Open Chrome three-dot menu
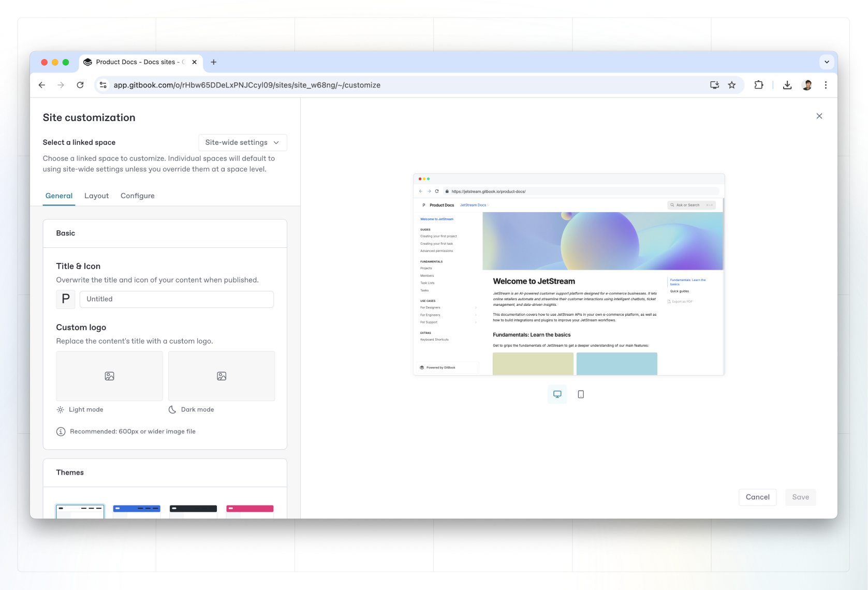868x590 pixels. [826, 85]
